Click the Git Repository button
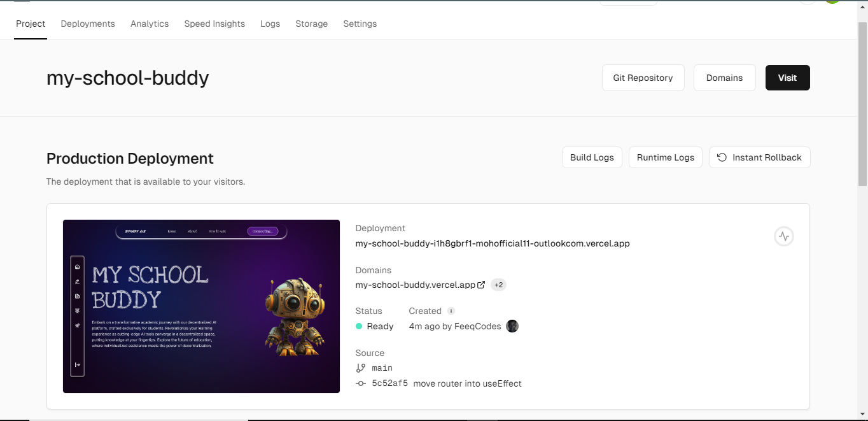The width and height of the screenshot is (868, 421). (x=643, y=78)
